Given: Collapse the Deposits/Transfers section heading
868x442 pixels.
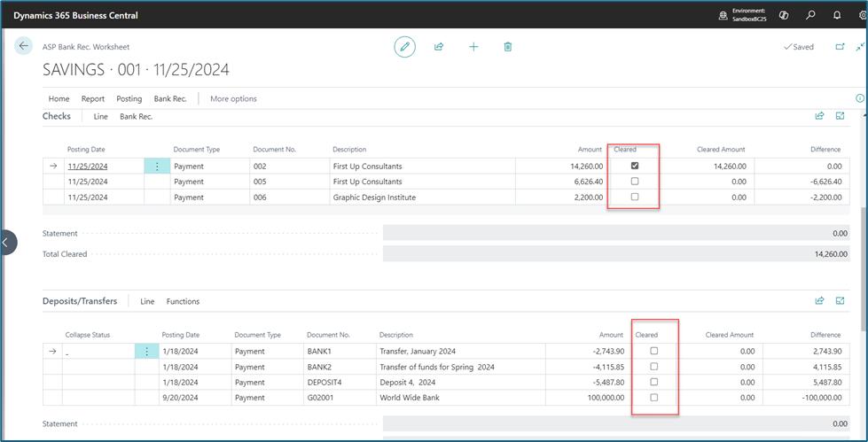Looking at the screenshot, I should tap(80, 301).
